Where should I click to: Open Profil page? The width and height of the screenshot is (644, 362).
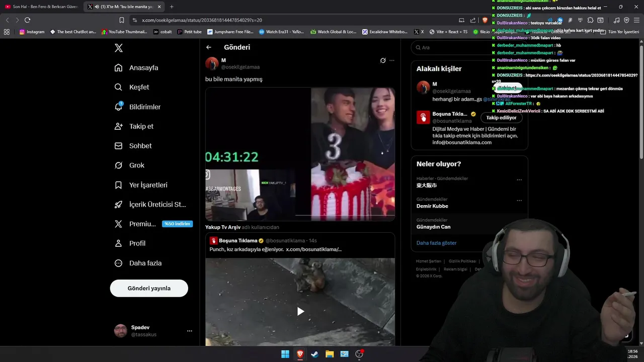130,243
